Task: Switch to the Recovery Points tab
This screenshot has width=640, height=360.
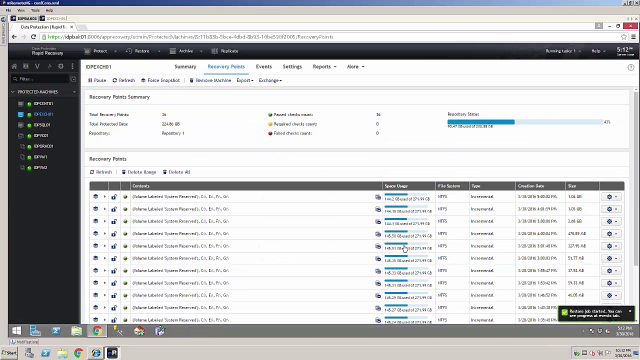Action: [226, 67]
